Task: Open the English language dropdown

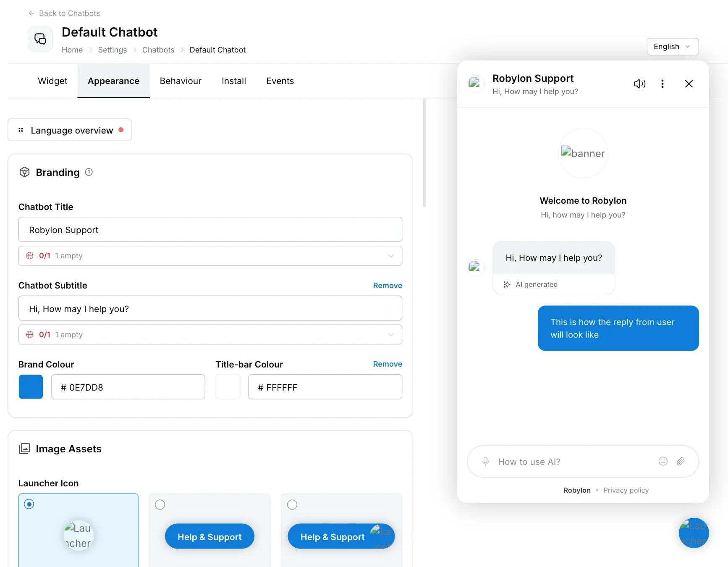Action: pyautogui.click(x=673, y=47)
